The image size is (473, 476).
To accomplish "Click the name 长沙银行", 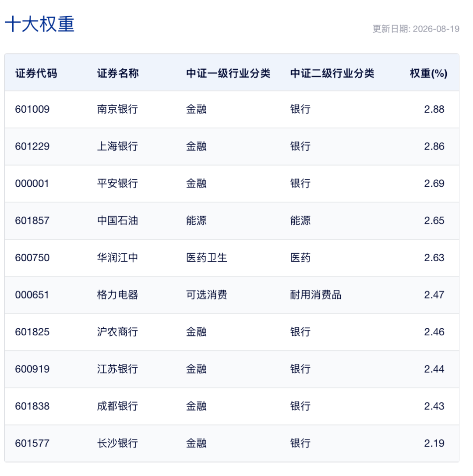I will point(118,443).
